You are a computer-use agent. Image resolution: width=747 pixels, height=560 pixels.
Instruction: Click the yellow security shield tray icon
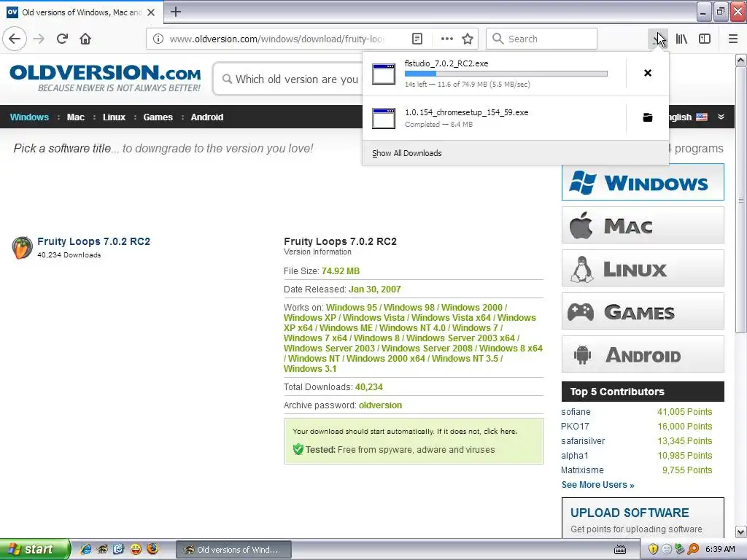[x=653, y=549]
